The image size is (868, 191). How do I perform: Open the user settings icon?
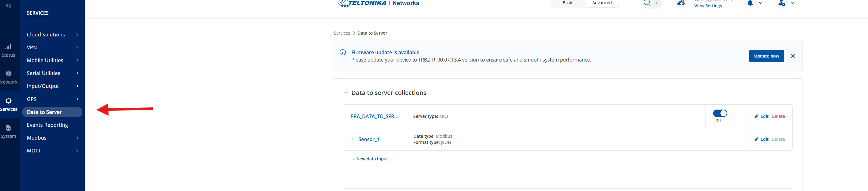782,3
